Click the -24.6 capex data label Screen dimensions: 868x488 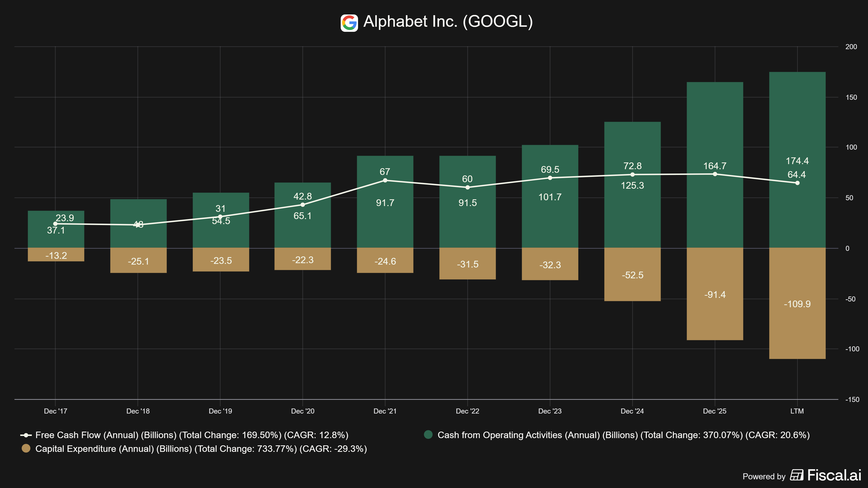(385, 261)
